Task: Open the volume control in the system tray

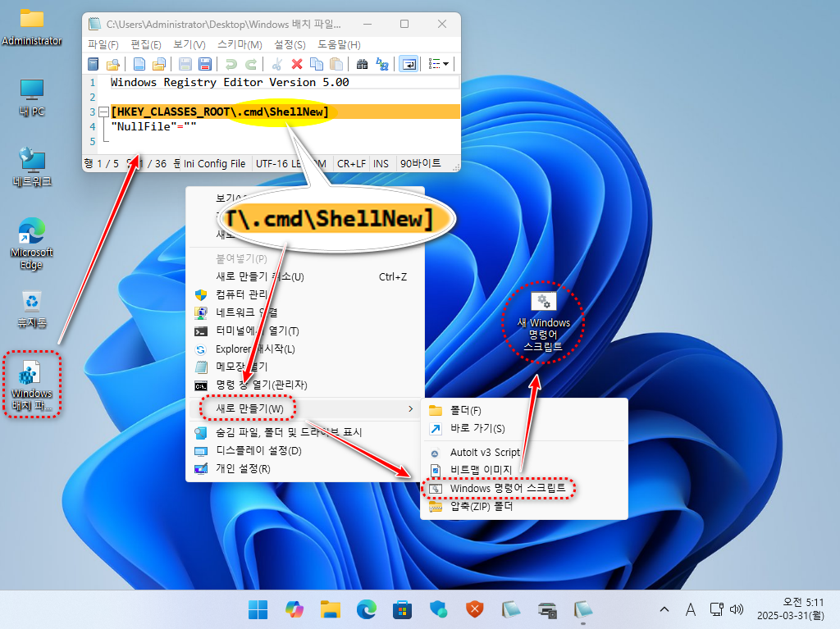Action: 737,609
